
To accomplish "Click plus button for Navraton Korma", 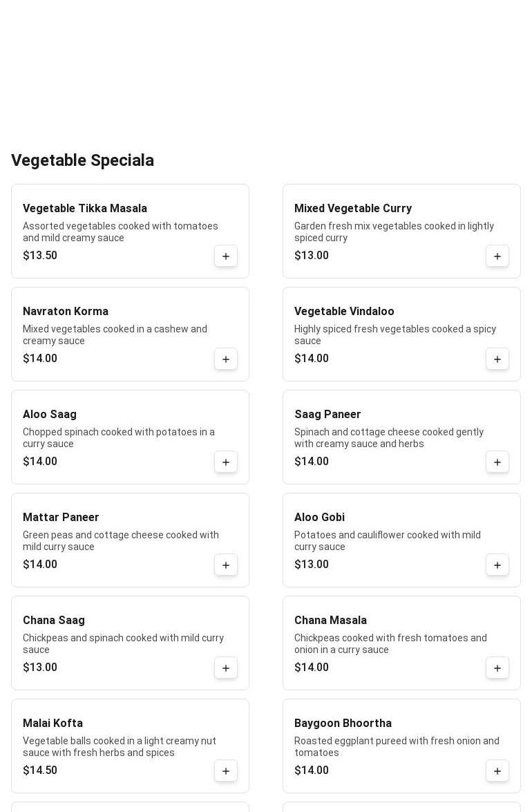I will 226,359.
